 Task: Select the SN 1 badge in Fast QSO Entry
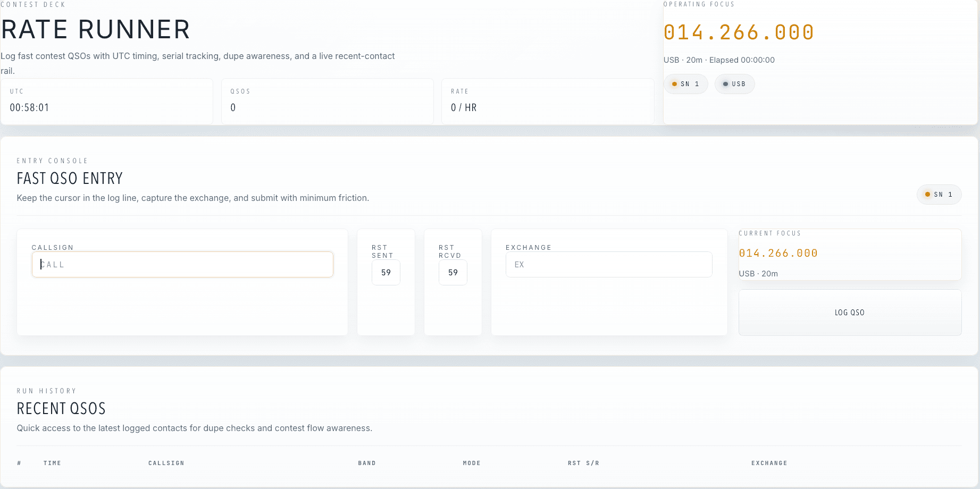point(939,195)
